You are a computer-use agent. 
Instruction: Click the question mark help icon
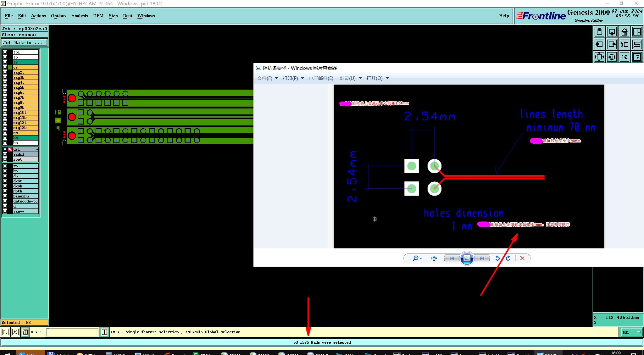pos(637,57)
